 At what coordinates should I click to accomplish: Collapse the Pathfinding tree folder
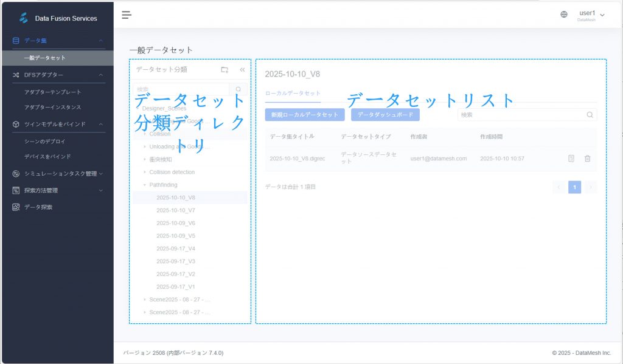click(x=145, y=185)
